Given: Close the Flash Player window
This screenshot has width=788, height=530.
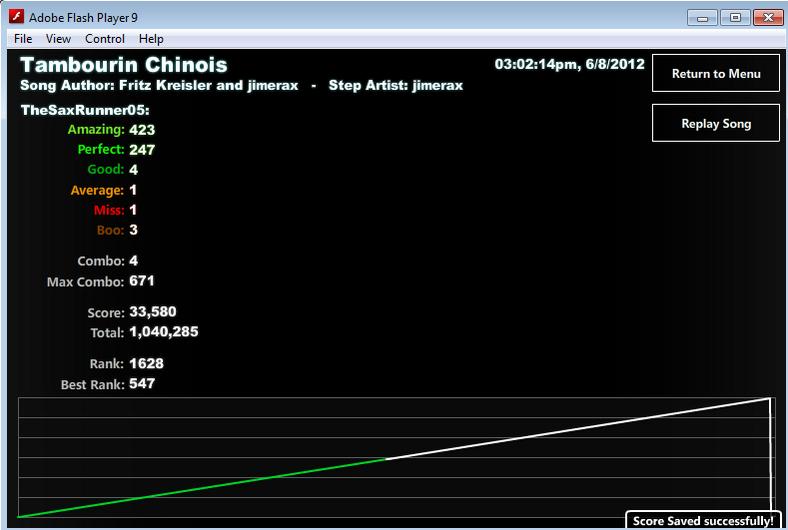Looking at the screenshot, I should [x=768, y=18].
